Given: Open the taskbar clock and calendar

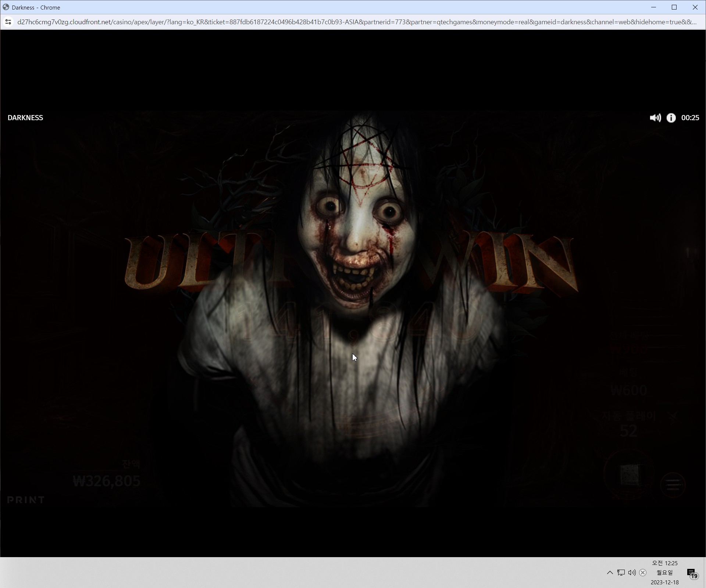Looking at the screenshot, I should 665,573.
